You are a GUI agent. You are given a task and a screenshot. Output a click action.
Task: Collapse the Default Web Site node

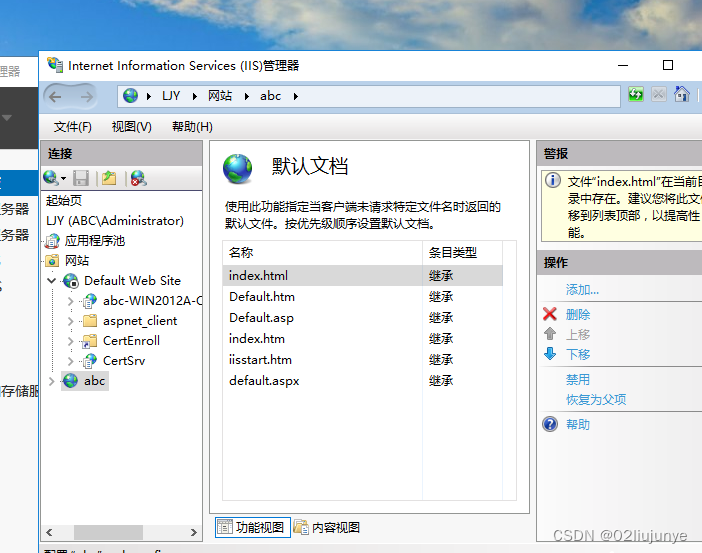tap(51, 281)
